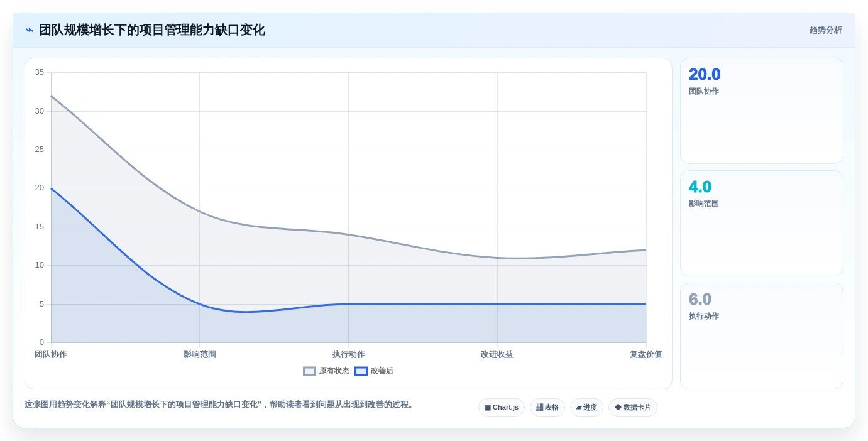Image resolution: width=868 pixels, height=441 pixels.
Task: Select the 表格 tag
Action: click(547, 408)
